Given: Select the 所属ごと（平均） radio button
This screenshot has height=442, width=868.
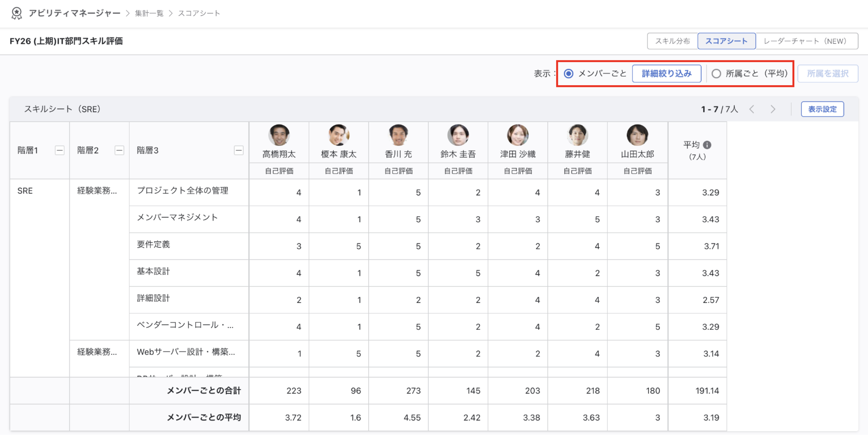Looking at the screenshot, I should 716,73.
